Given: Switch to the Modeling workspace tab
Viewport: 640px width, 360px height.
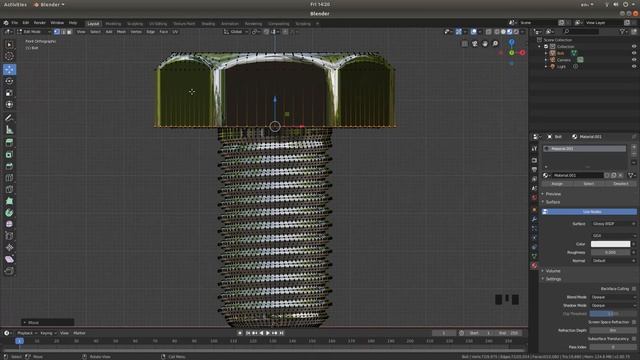Looking at the screenshot, I should click(113, 24).
